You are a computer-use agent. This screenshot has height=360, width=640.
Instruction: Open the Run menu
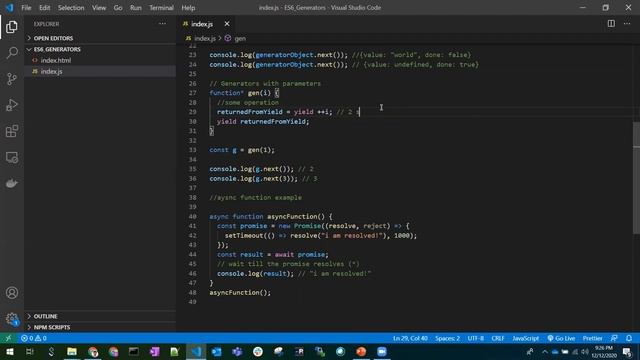point(136,7)
